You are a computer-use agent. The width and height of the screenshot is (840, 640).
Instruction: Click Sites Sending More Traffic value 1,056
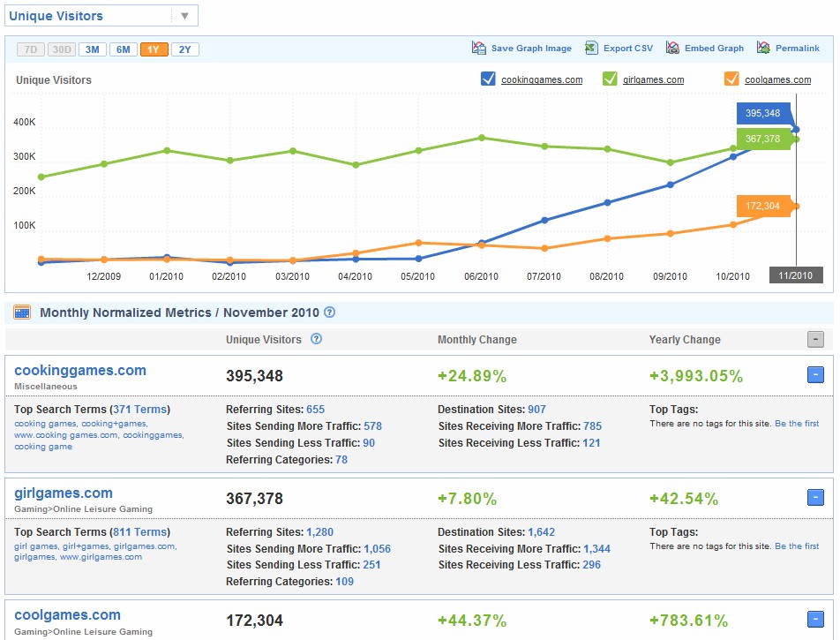pyautogui.click(x=377, y=549)
